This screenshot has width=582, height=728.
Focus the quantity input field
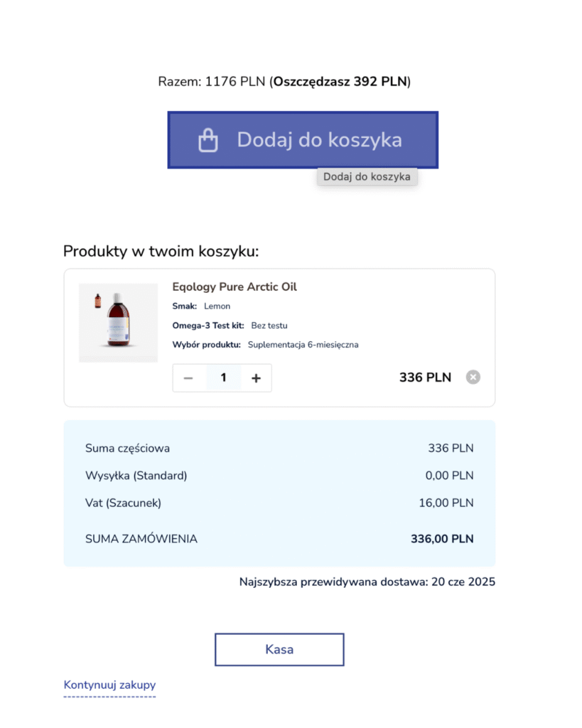coord(223,378)
